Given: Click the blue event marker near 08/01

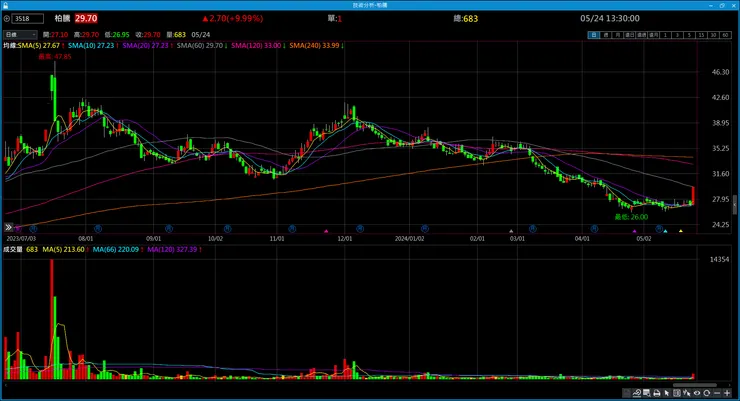Looking at the screenshot, I should [98, 228].
